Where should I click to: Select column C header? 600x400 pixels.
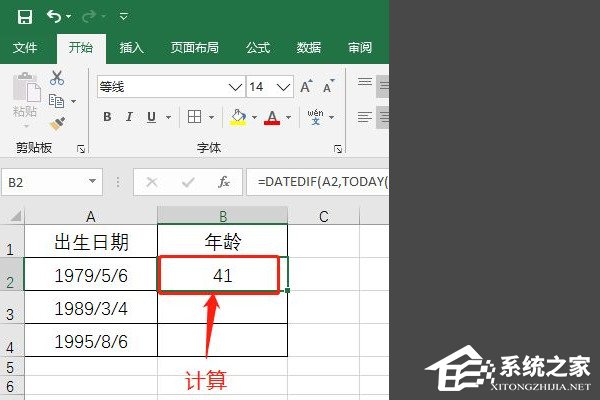click(324, 216)
